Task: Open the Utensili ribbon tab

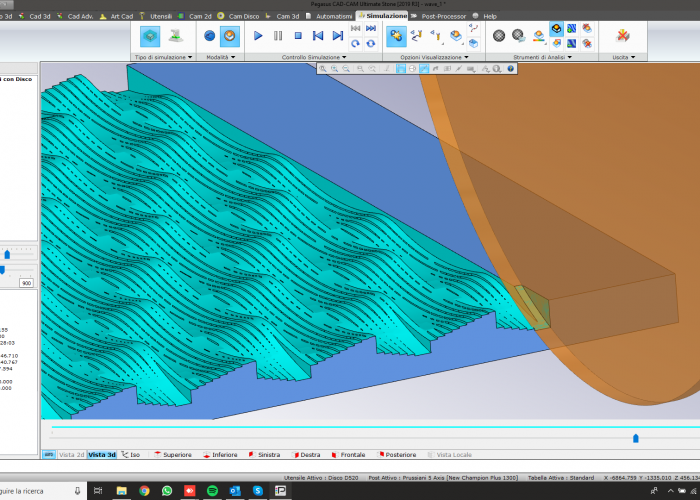Action: [156, 16]
